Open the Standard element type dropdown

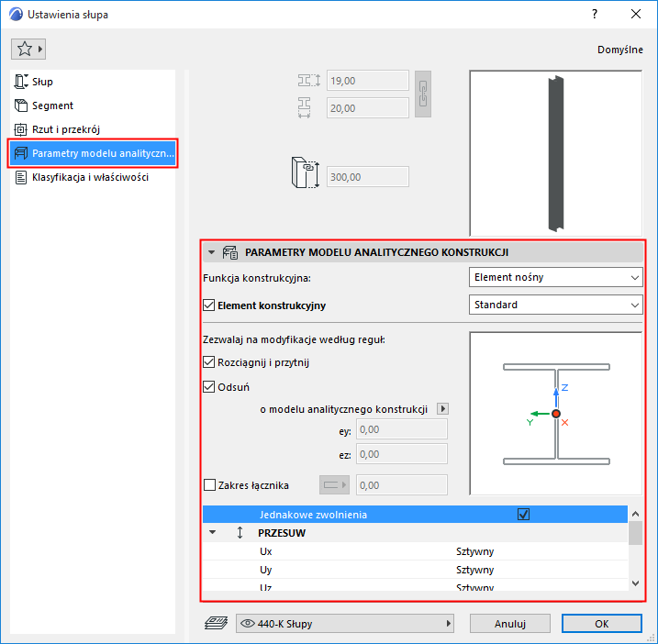click(555, 305)
